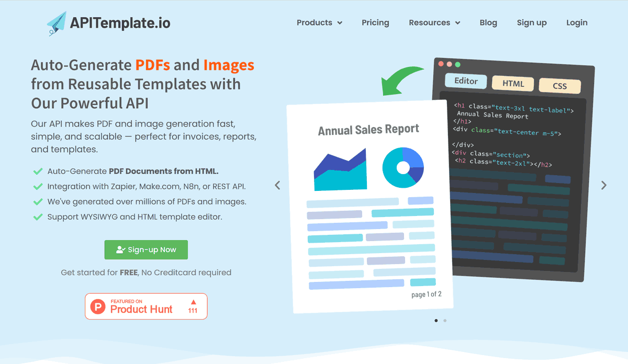Click the donut chart in sales report
Viewport: 628px width, 364px height.
pos(403,167)
